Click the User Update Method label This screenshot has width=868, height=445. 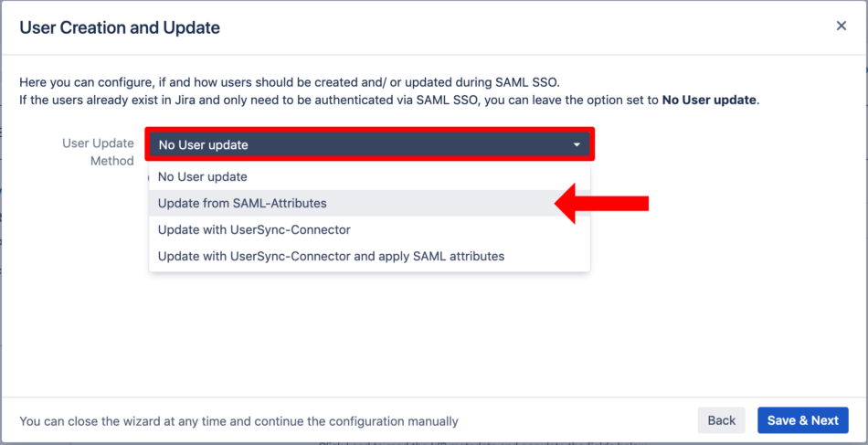(98, 152)
